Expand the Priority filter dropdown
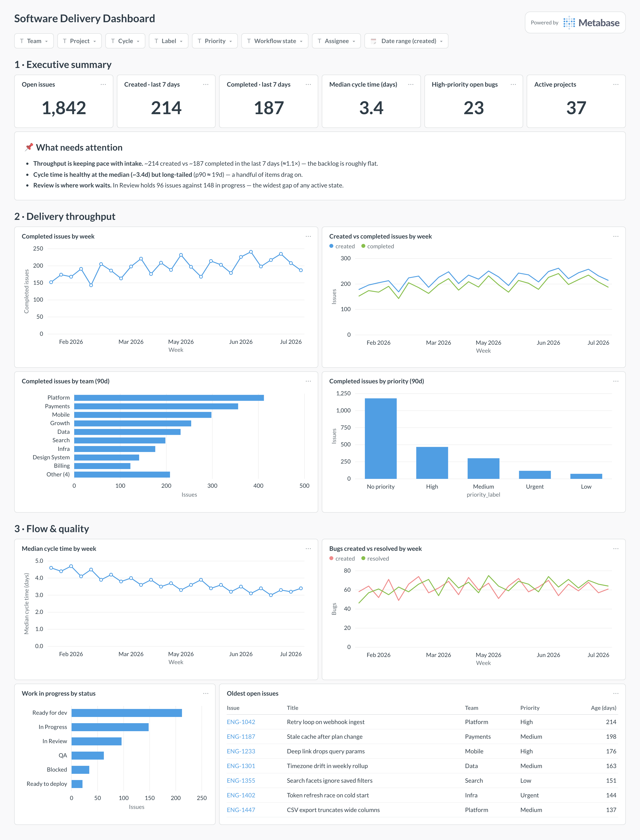Viewport: 640px width, 840px height. click(215, 41)
